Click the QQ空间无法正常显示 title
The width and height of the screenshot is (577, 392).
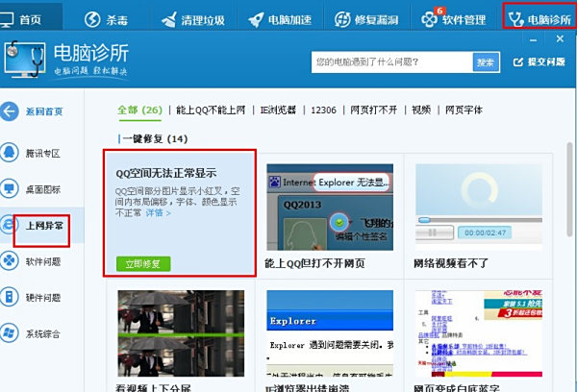coord(166,173)
